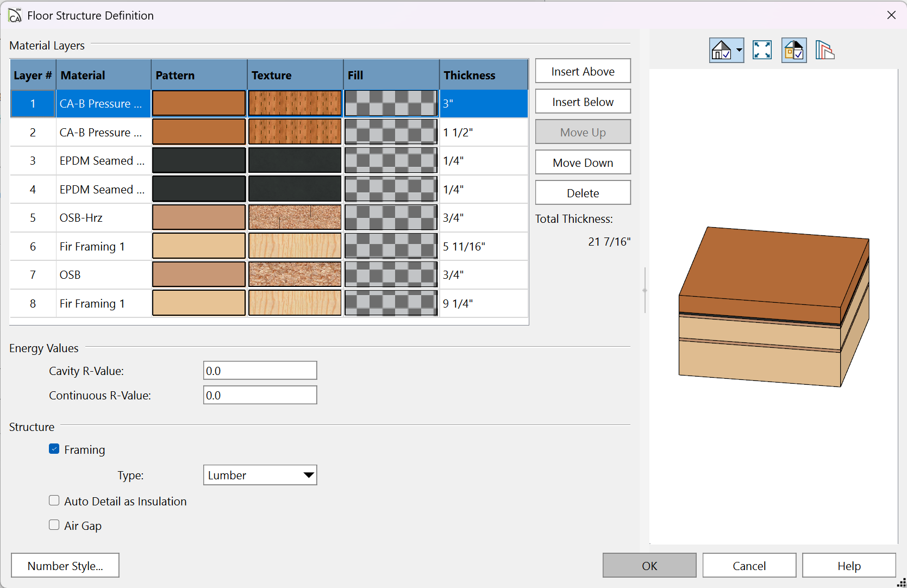Click the texture thumbnail for layer 7 OSB
This screenshot has width=907, height=588.
tap(295, 275)
